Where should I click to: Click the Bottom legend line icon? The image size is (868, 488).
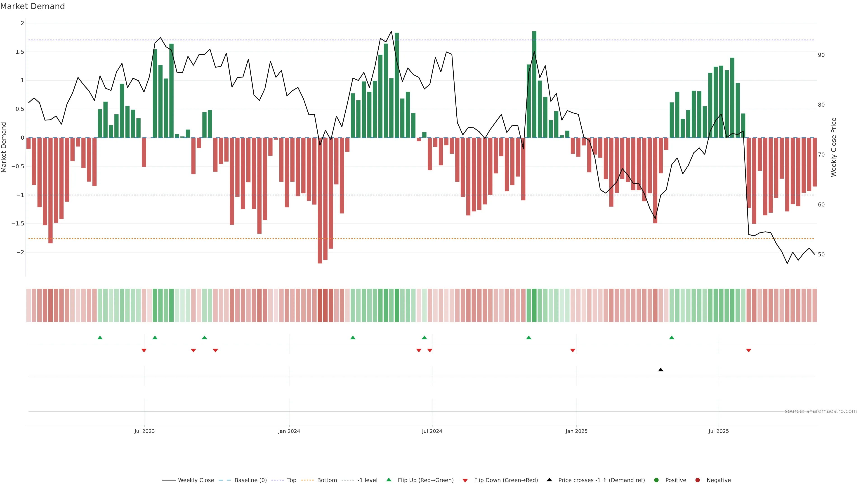(307, 480)
